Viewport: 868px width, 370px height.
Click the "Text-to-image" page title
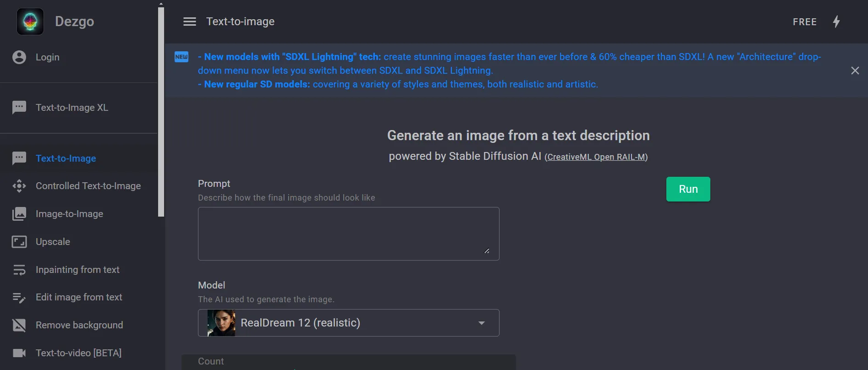pos(240,22)
